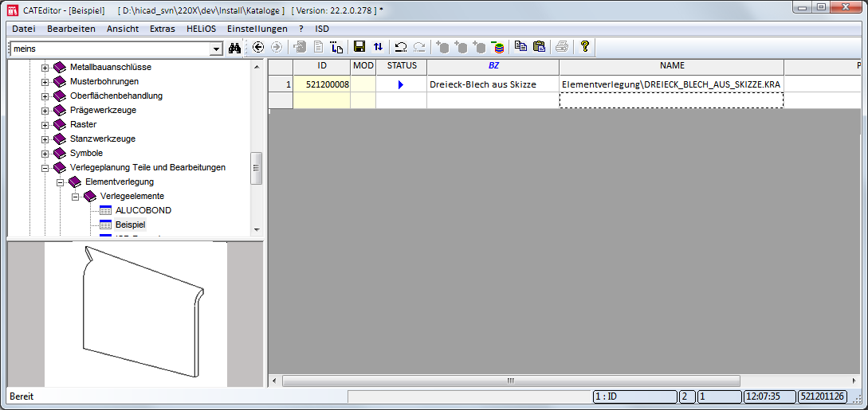
Task: Open the HELiOS menu
Action: 202,29
